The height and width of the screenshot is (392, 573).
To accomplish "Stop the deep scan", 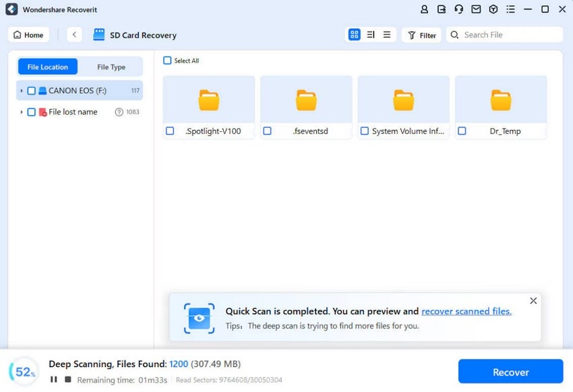I will pos(68,379).
